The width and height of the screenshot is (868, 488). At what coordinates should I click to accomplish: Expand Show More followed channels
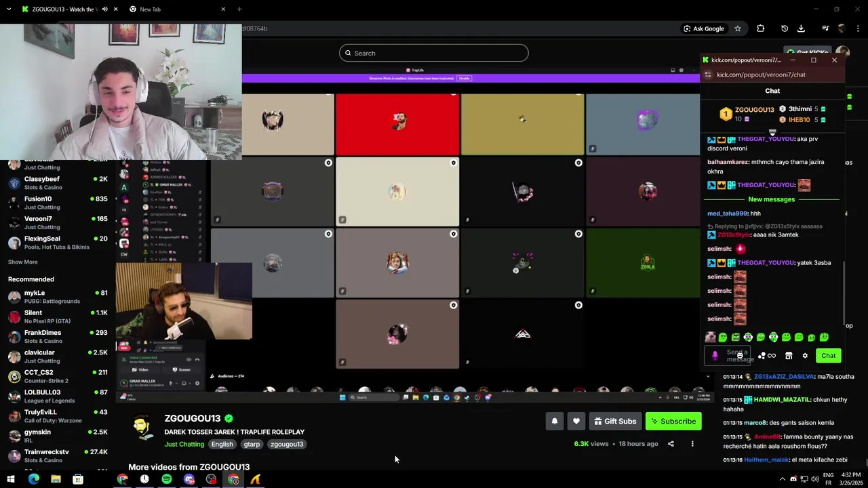coord(23,262)
